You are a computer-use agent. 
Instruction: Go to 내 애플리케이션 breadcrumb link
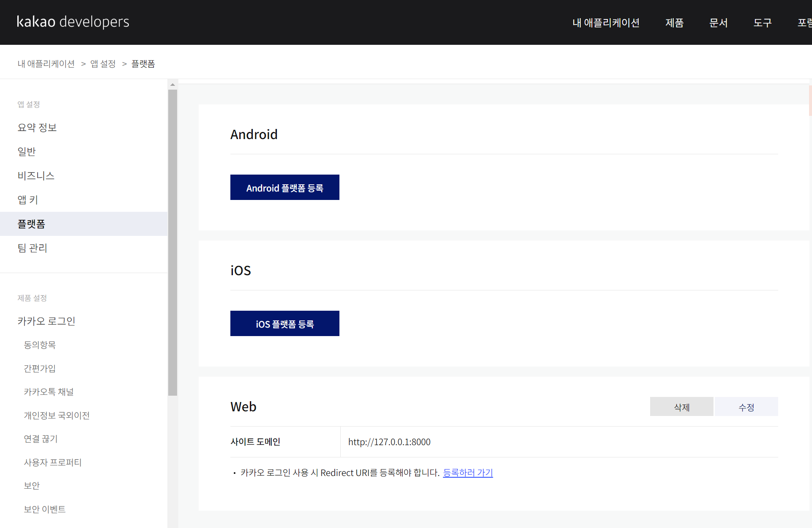(x=46, y=64)
